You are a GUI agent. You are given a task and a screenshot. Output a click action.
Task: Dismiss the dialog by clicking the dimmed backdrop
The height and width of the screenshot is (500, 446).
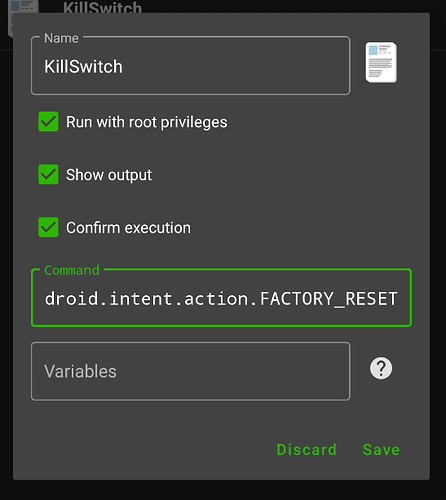click(x=223, y=490)
